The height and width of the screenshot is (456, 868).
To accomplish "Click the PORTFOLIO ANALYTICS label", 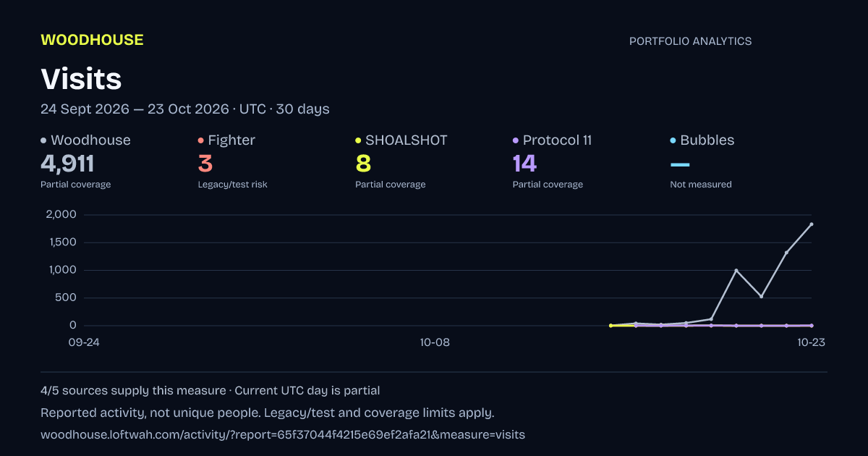I will point(690,41).
